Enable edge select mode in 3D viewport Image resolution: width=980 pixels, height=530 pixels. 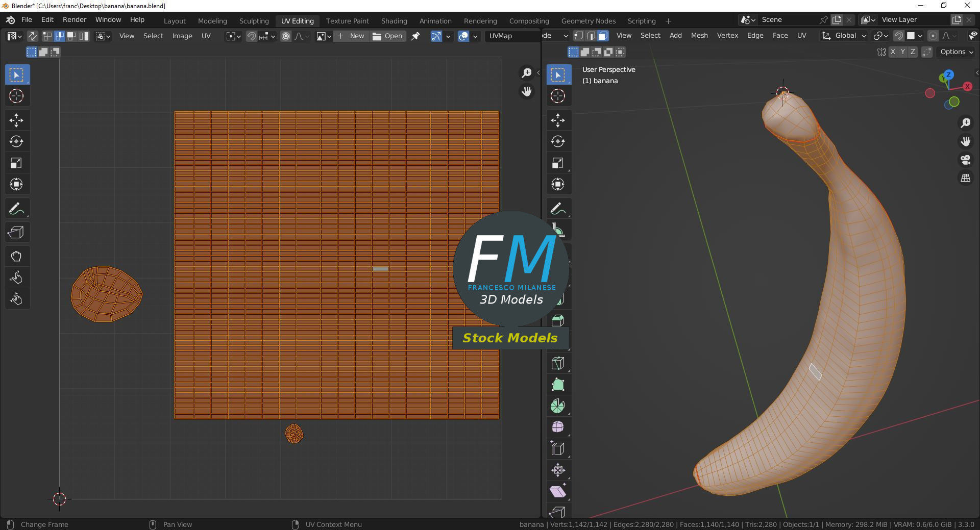(x=591, y=36)
